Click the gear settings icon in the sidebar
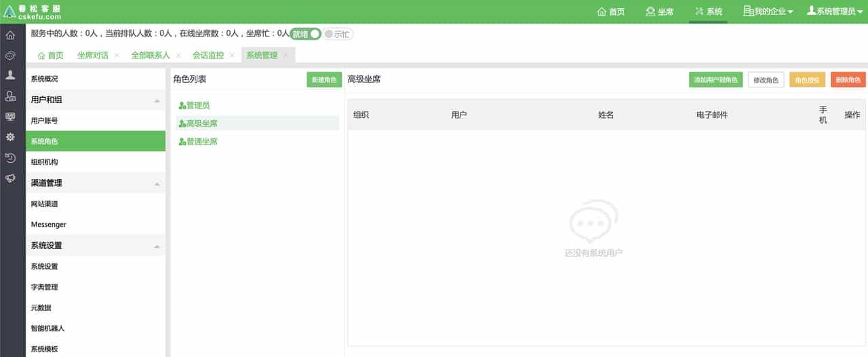 pyautogui.click(x=10, y=137)
